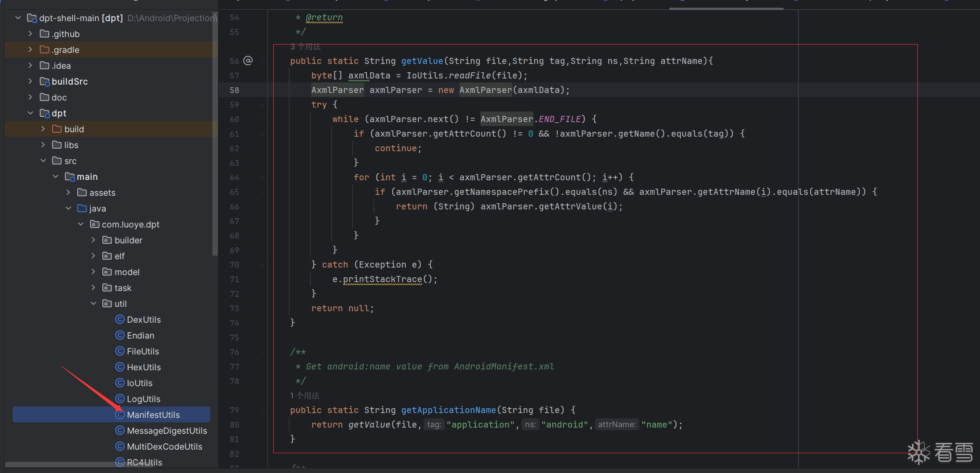The image size is (980, 473).
Task: Click the IoUtils class icon
Action: [119, 383]
